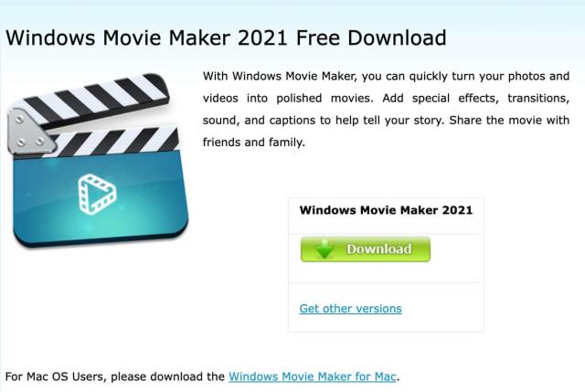Click the bold Windows Movie Maker 2021 box title
Screen dimensions: 585x392
(x=386, y=210)
